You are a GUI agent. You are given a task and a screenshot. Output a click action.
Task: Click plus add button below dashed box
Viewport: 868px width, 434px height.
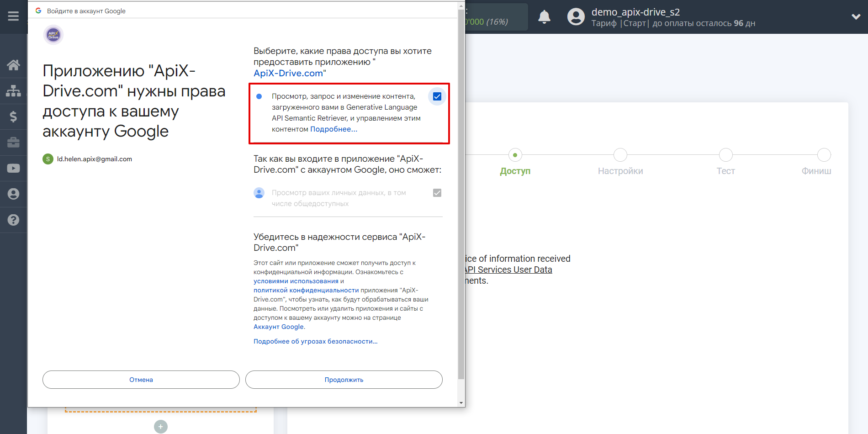point(161,427)
